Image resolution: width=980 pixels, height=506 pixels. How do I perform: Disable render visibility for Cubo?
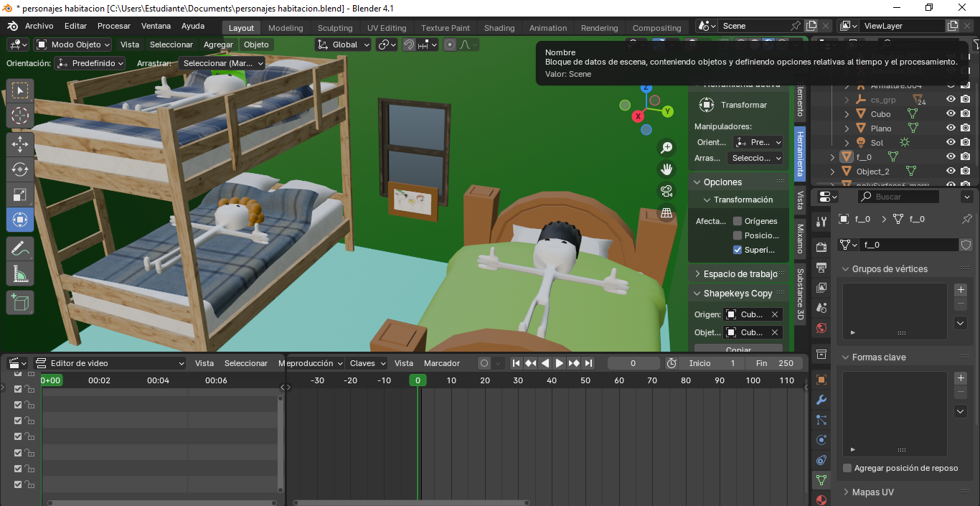[x=966, y=113]
